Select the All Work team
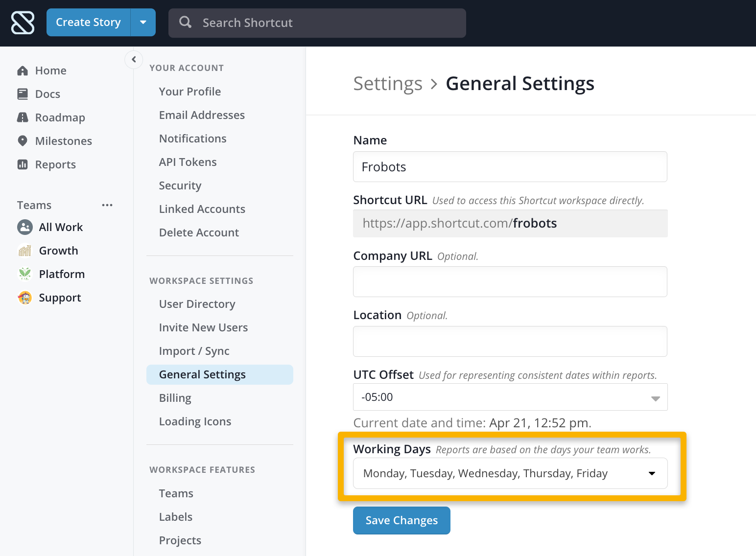 click(x=61, y=227)
